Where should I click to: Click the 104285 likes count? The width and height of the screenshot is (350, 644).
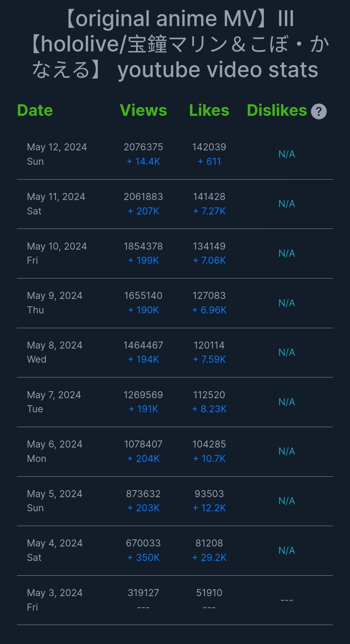[x=209, y=444]
